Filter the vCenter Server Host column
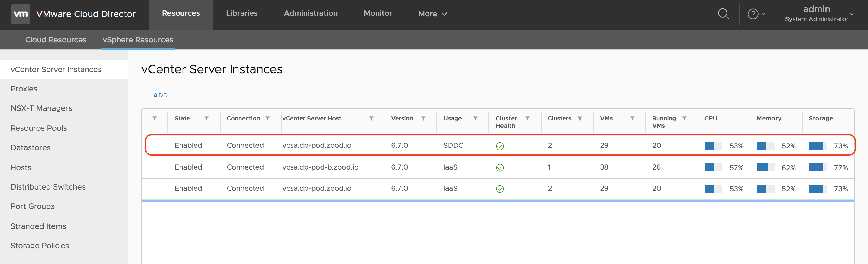Screen dimensions: 868x264 pos(371,118)
